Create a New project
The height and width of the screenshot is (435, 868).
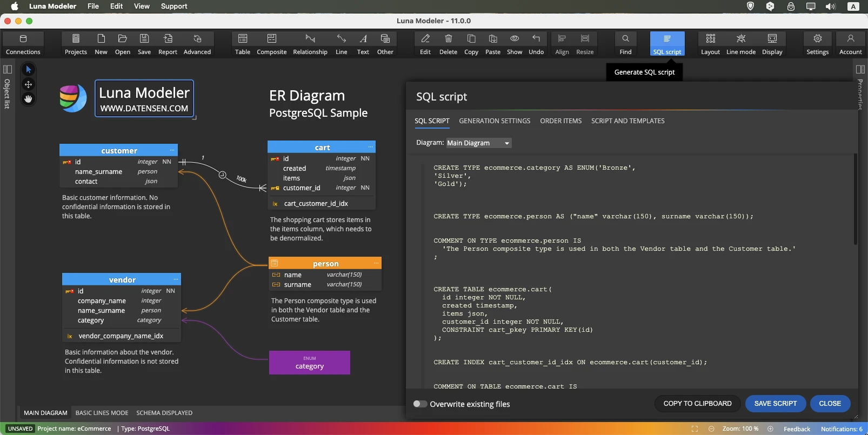(101, 44)
